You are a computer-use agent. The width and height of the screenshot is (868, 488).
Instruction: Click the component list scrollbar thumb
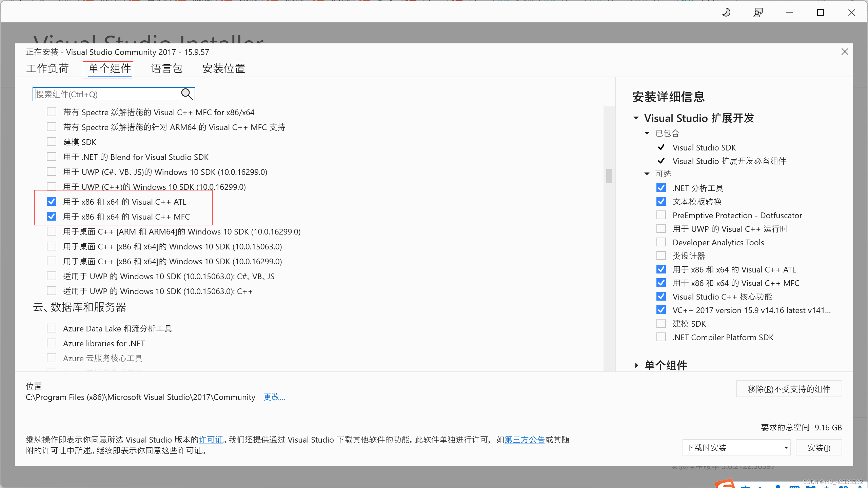click(609, 176)
